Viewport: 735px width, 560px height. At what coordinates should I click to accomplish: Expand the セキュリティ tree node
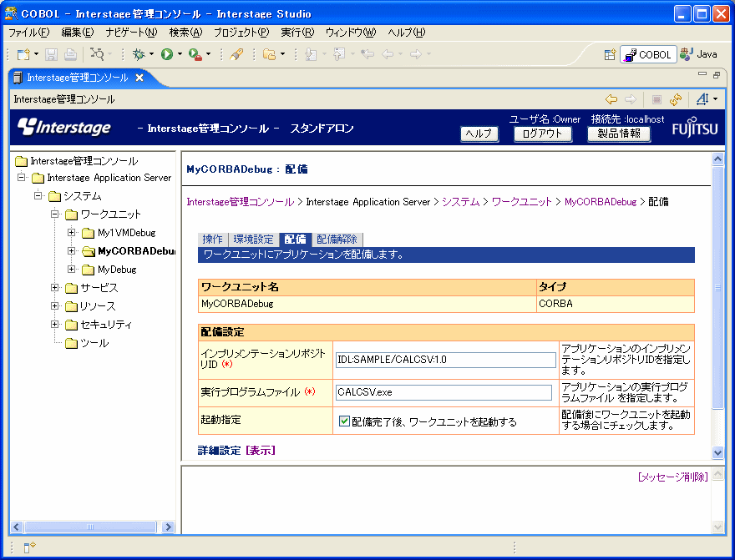55,325
